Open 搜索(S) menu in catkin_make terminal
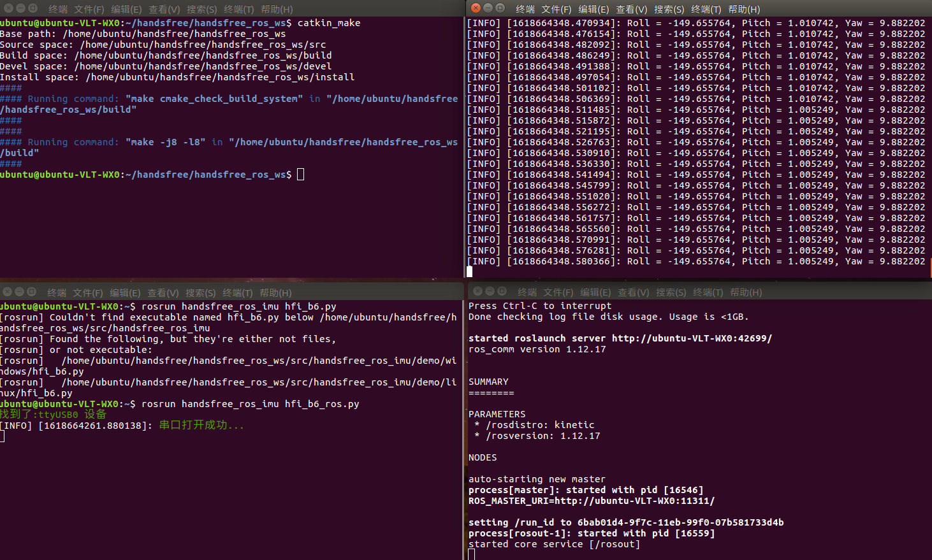The width and height of the screenshot is (932, 560). click(x=201, y=10)
